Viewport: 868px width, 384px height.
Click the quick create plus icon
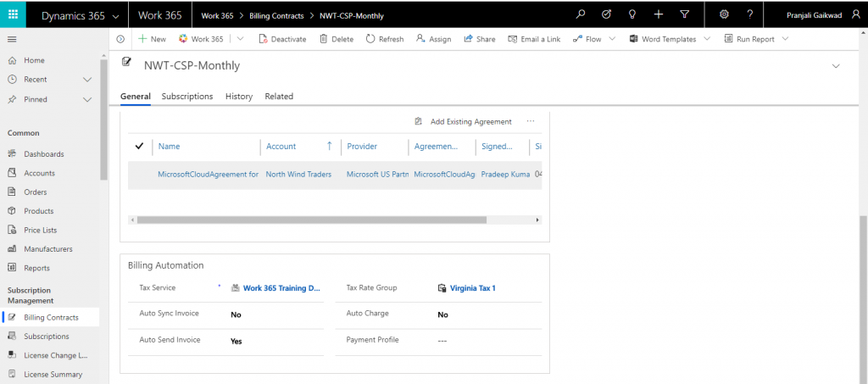tap(658, 15)
